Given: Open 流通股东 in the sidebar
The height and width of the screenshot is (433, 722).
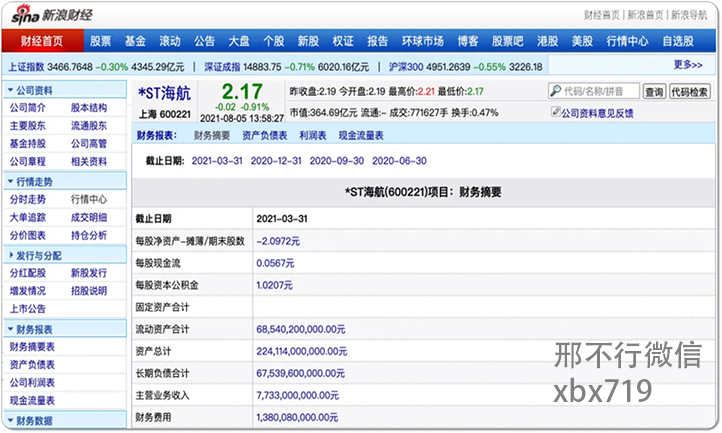Looking at the screenshot, I should click(89, 126).
